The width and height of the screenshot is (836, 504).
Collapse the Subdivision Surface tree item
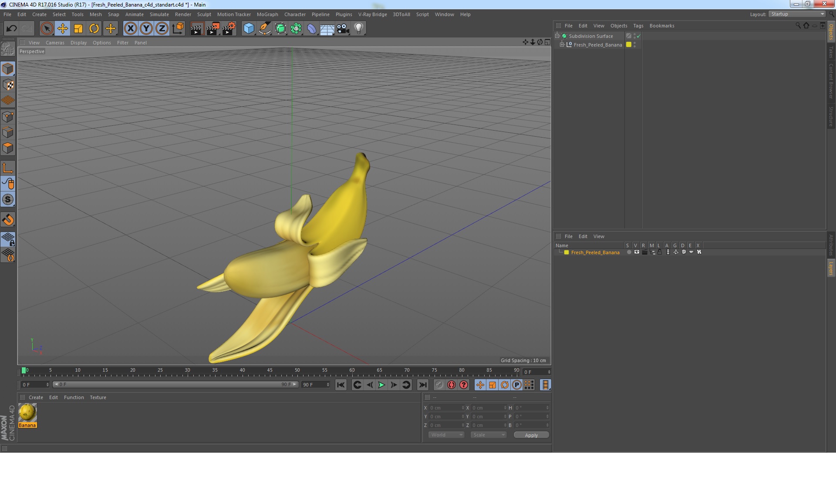557,36
